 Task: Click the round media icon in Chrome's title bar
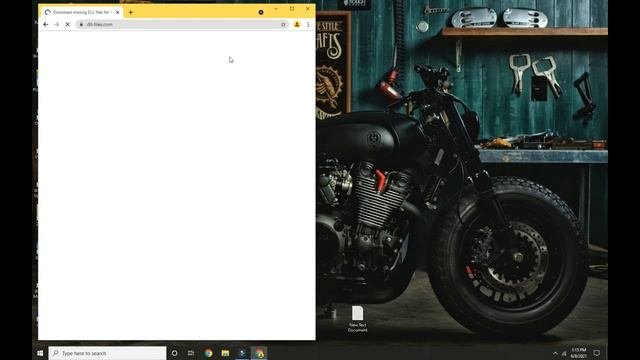(261, 12)
